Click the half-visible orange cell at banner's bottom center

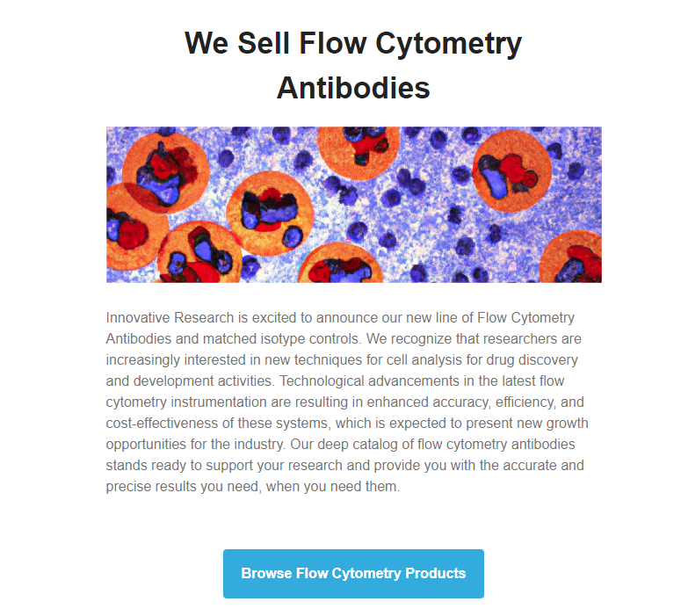click(341, 264)
